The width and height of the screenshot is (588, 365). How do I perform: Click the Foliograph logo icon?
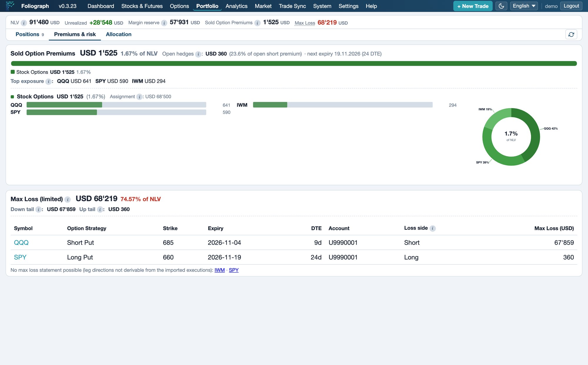point(10,6)
